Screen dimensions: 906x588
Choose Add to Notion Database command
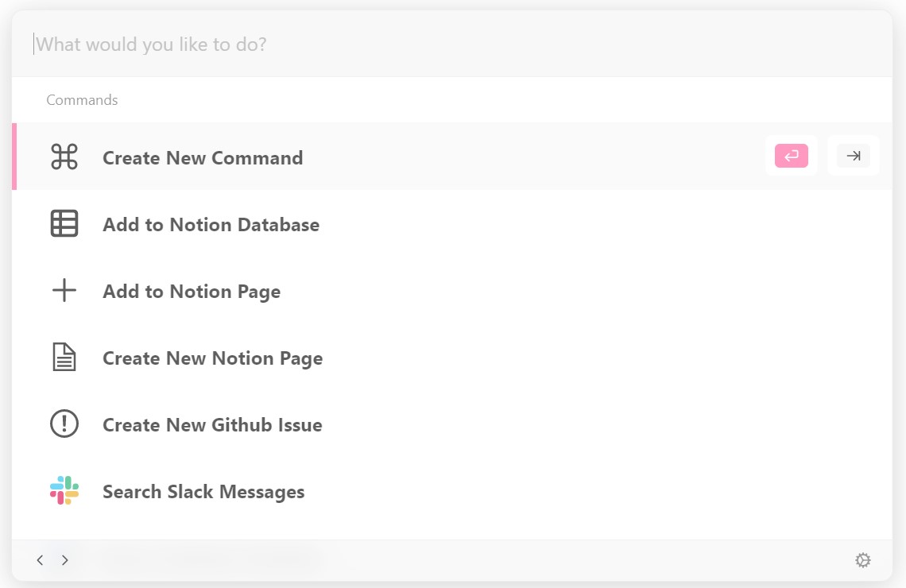(211, 225)
